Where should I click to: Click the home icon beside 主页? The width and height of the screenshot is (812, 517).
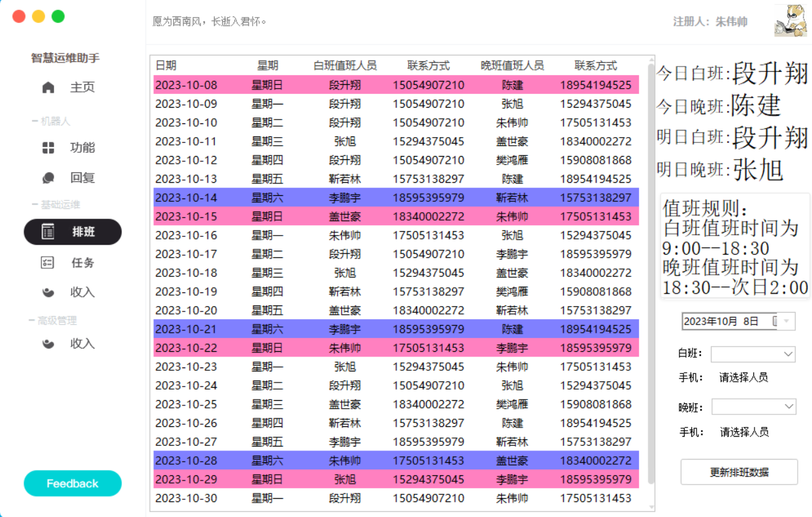48,87
